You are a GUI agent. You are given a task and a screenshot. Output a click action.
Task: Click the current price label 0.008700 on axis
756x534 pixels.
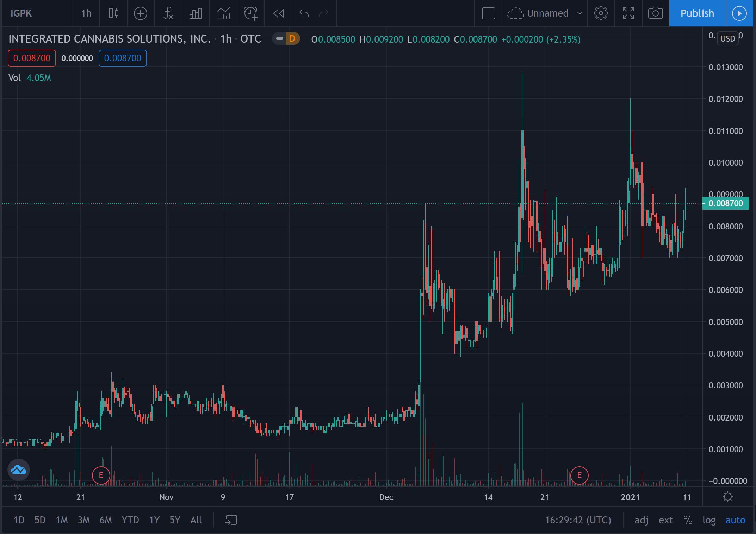click(726, 203)
